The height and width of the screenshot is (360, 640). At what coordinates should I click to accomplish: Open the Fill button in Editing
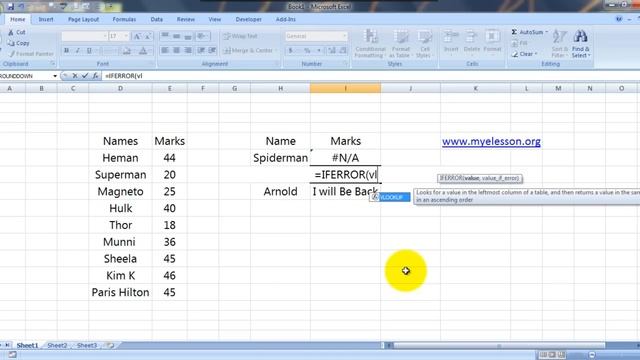[x=519, y=43]
